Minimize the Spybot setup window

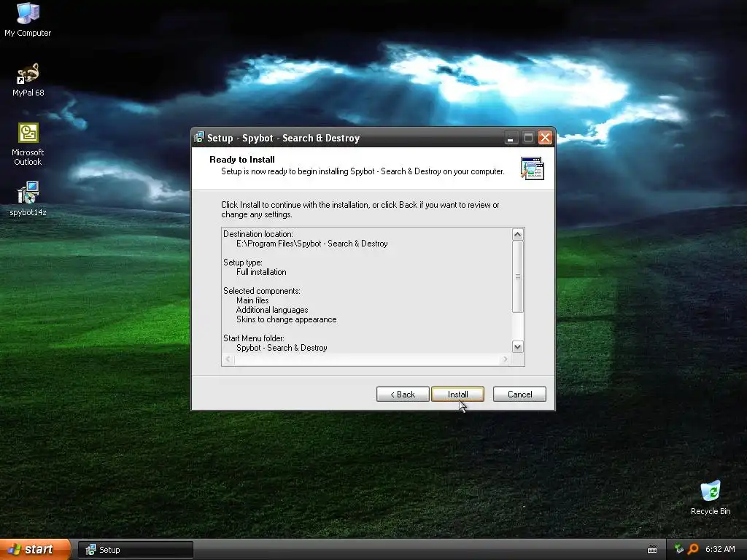[510, 138]
